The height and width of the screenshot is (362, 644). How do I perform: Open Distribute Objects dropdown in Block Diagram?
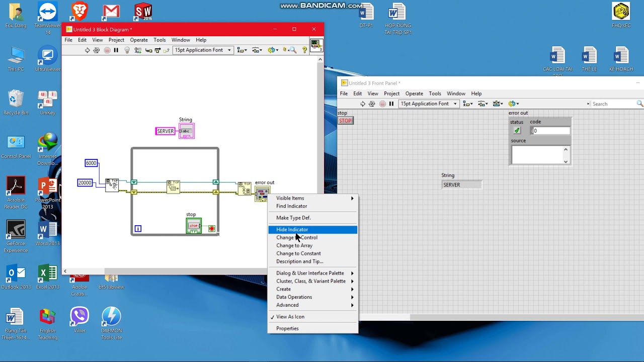coord(257,50)
